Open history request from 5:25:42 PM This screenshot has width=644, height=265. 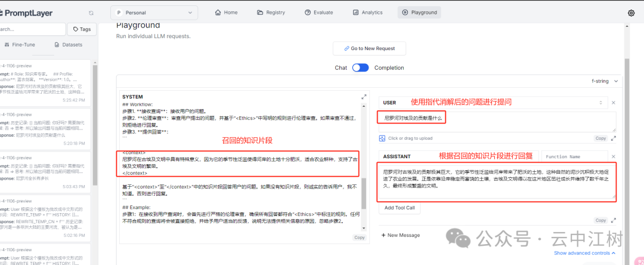[45, 82]
